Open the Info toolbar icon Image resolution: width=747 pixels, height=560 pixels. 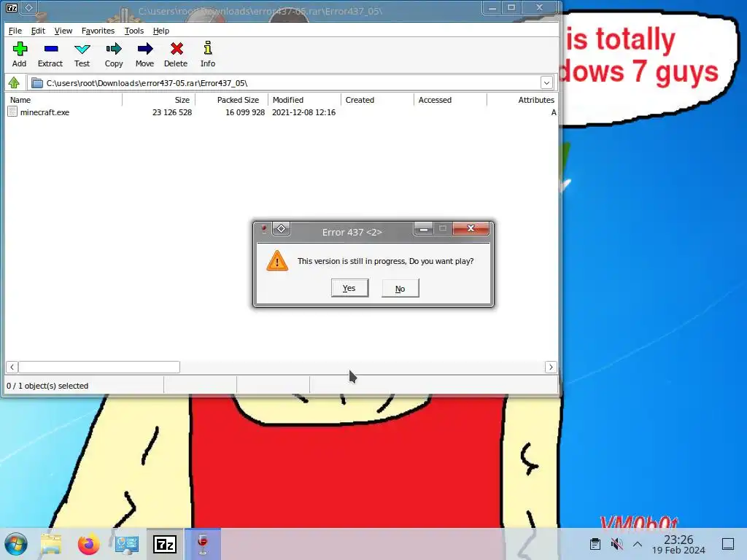(208, 54)
